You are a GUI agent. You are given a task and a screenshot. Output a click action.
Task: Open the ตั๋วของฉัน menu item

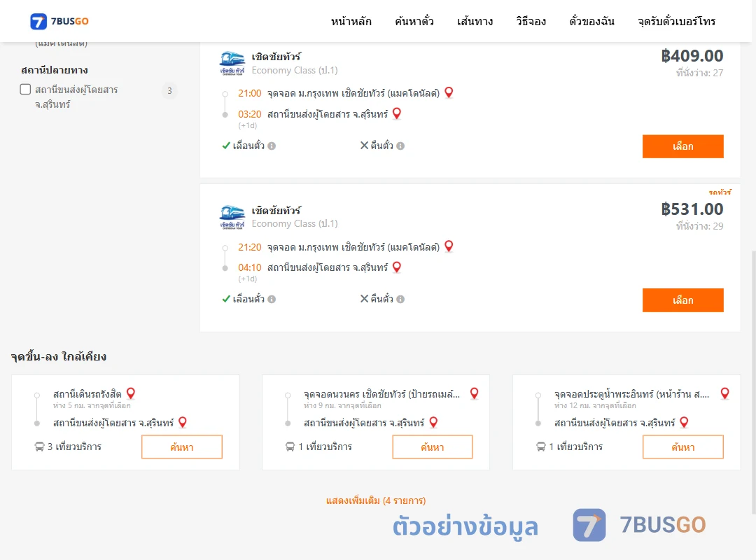click(591, 21)
